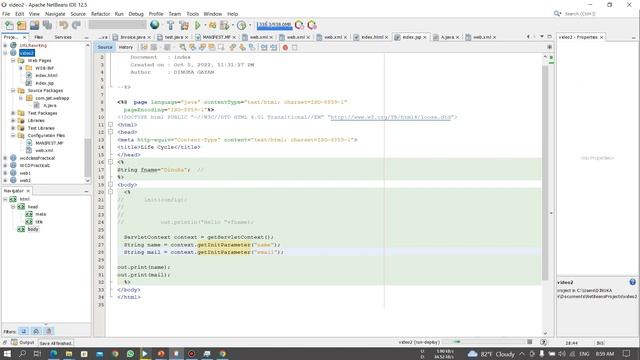The width and height of the screenshot is (640, 360).
Task: Click Find Selection magnifier in editor toolbar
Action: pos(182,47)
